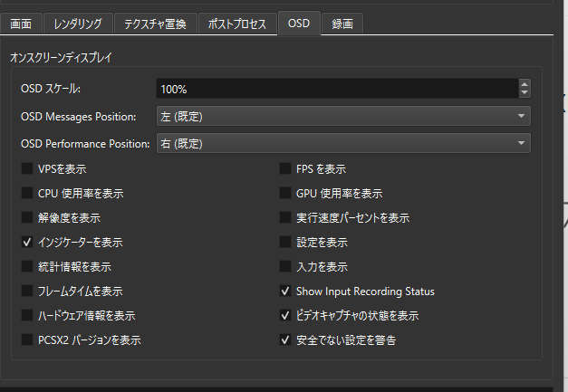Open the OSD Messages Position dropdown
This screenshot has width=568, height=392.
point(343,116)
